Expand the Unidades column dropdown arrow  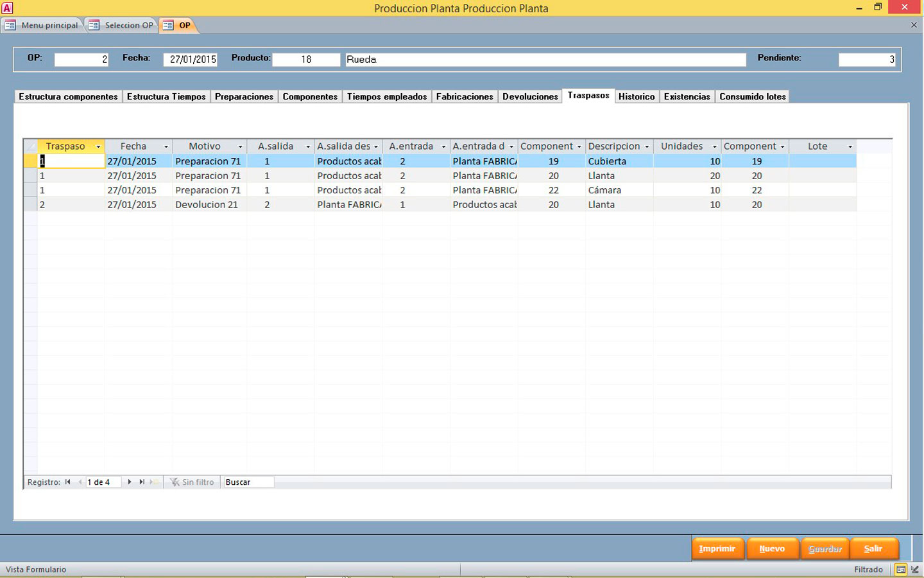coord(714,146)
